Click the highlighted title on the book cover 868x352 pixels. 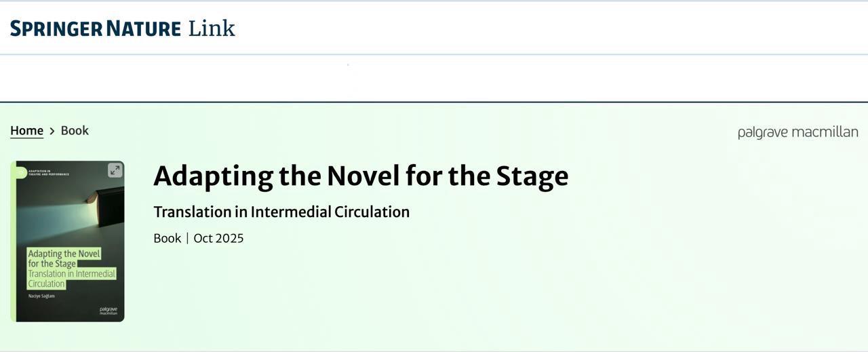[64, 258]
